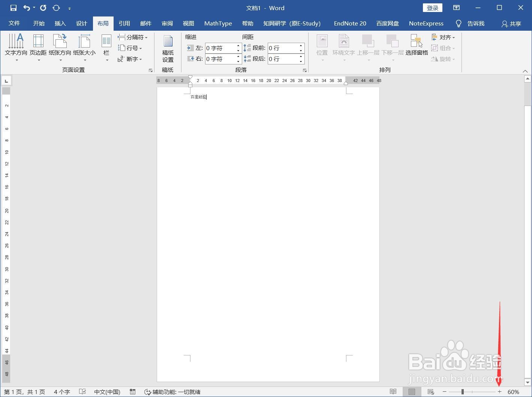Open the Margins (页边距) tool
The height and width of the screenshot is (397, 532).
coord(38,48)
